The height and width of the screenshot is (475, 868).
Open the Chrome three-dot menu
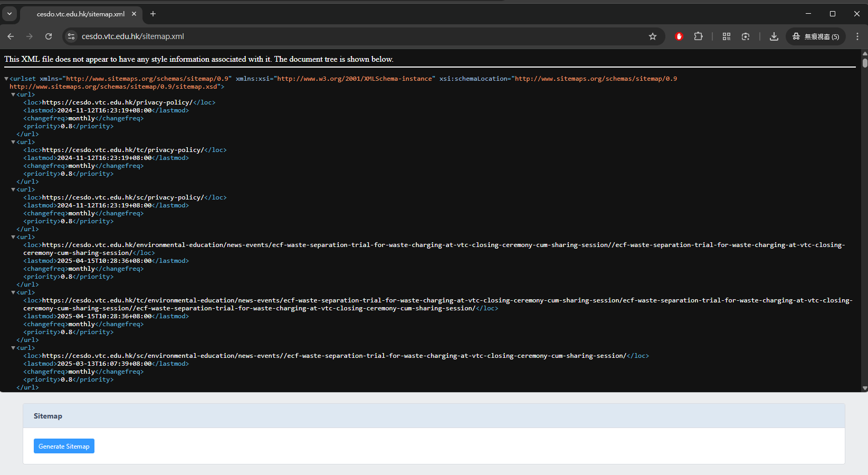coord(857,36)
